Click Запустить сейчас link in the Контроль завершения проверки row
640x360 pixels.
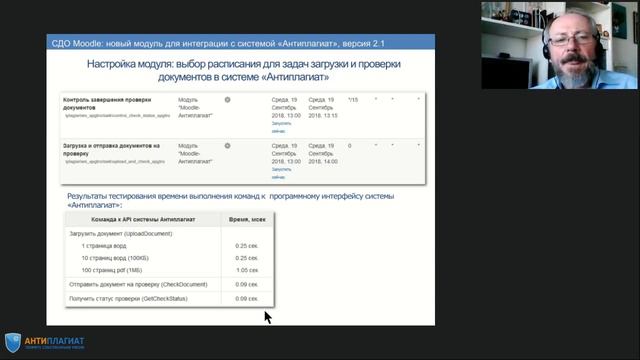[x=281, y=127]
